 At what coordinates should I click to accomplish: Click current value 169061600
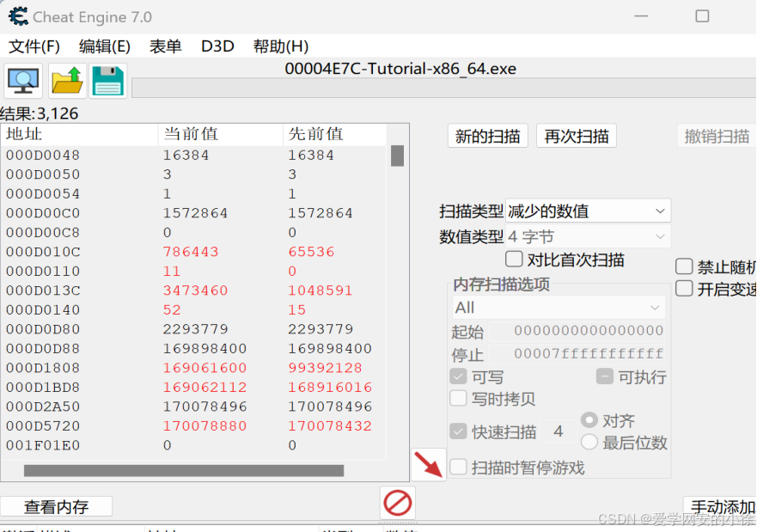(205, 367)
